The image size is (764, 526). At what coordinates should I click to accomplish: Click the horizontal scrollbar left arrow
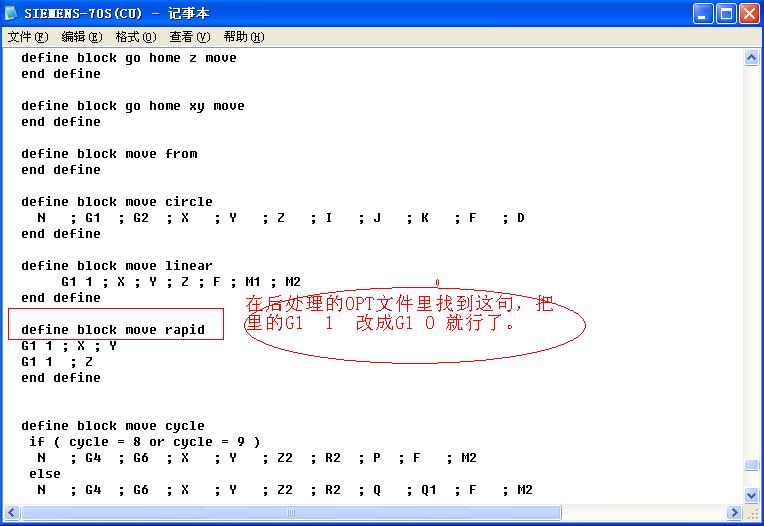12,512
